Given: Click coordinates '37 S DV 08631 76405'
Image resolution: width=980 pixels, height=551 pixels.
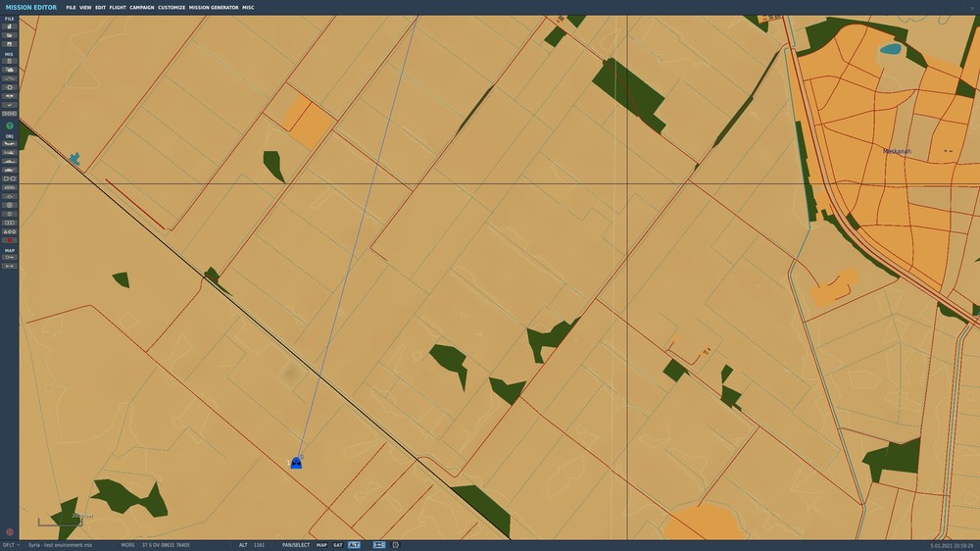Looking at the screenshot, I should 166,545.
